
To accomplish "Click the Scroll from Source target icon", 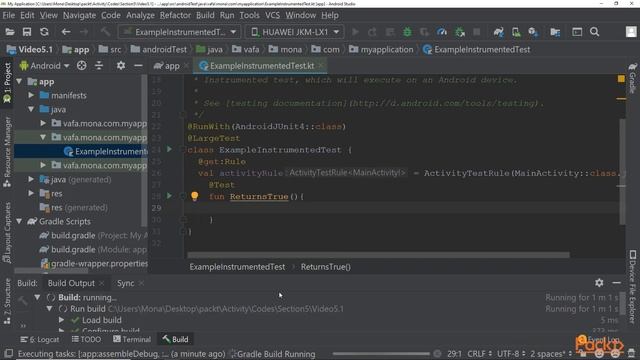I will [82, 65].
